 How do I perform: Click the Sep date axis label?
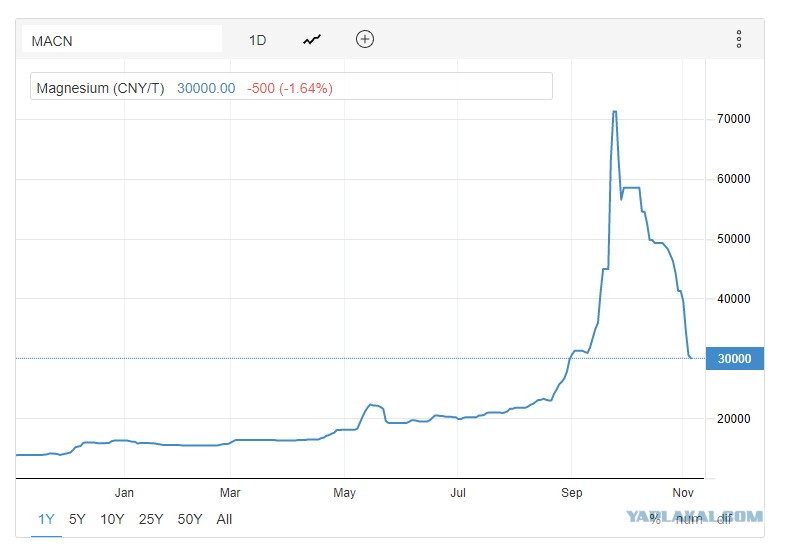pyautogui.click(x=572, y=493)
